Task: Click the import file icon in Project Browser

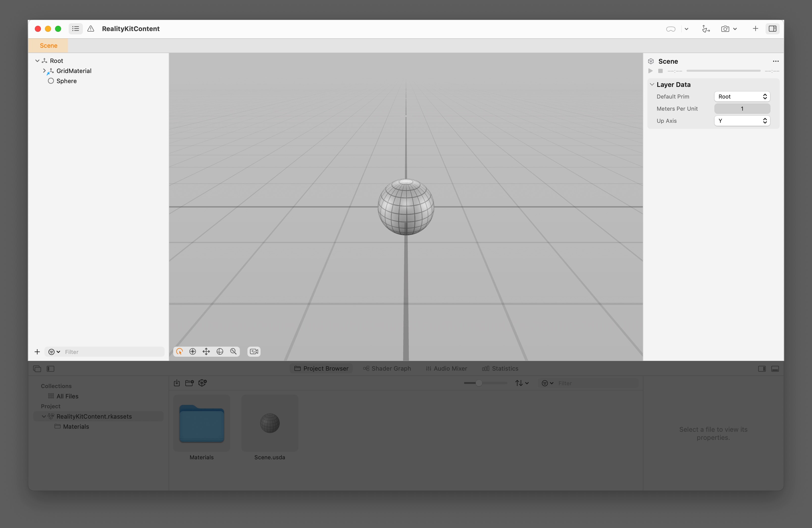Action: pos(177,383)
